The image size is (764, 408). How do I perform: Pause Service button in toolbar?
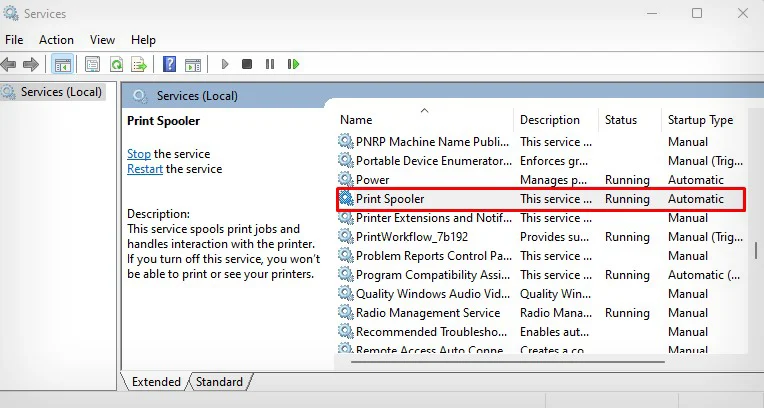coord(270,64)
